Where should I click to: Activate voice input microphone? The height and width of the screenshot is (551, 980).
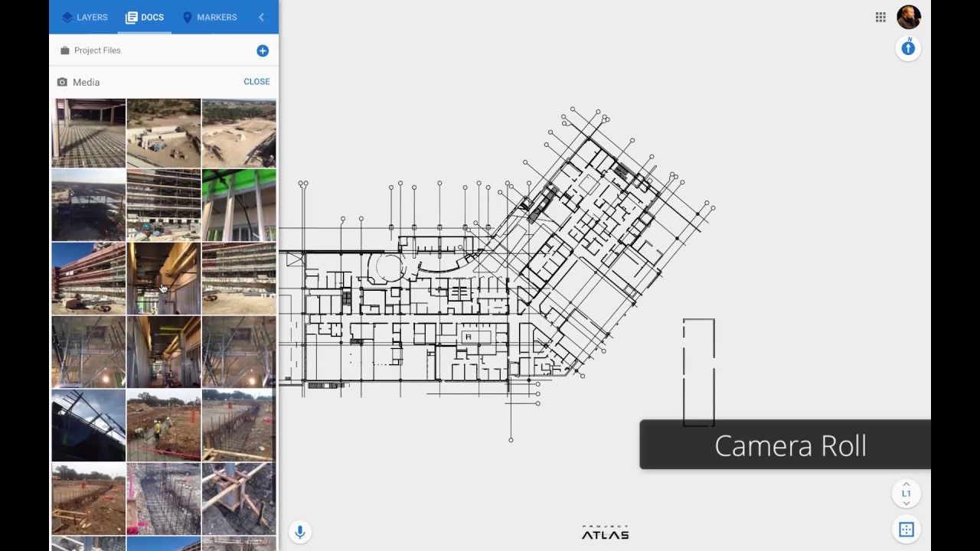[300, 531]
